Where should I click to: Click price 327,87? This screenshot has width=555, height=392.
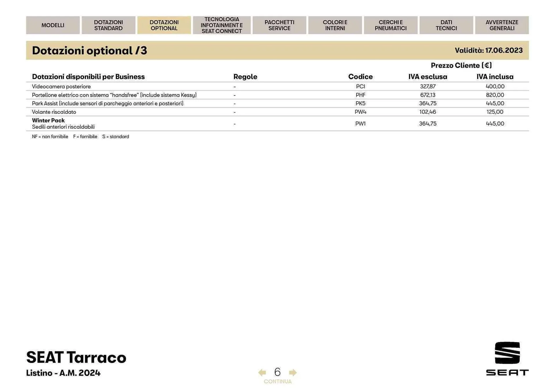point(428,86)
